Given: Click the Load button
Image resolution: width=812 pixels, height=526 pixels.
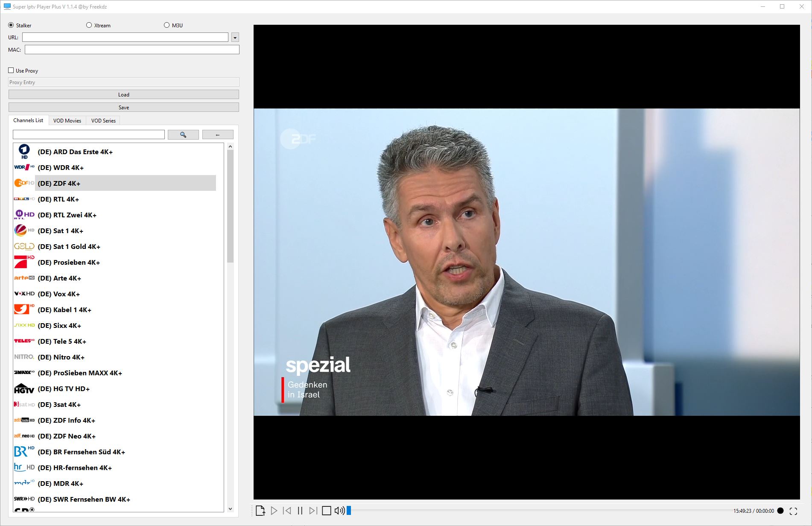Looking at the screenshot, I should pyautogui.click(x=124, y=94).
